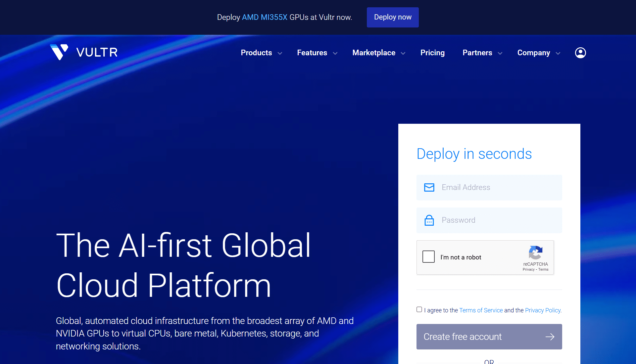Open the Partners menu item
The width and height of the screenshot is (636, 364).
(477, 53)
